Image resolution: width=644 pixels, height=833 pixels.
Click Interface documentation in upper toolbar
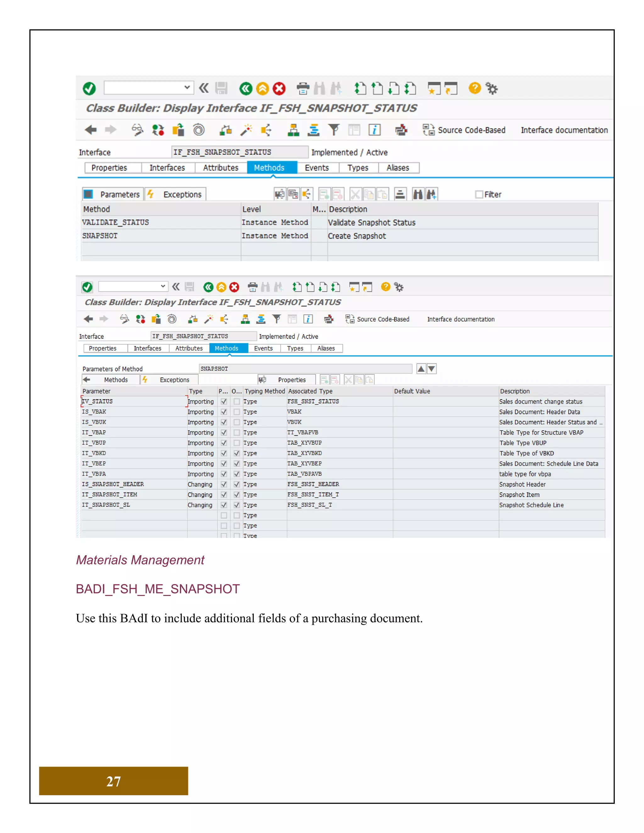tap(564, 130)
